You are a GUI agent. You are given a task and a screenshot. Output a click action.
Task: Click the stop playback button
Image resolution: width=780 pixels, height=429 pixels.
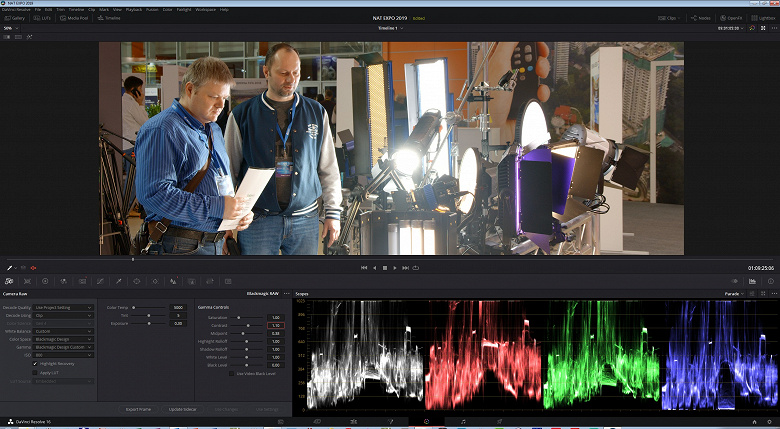(x=385, y=268)
